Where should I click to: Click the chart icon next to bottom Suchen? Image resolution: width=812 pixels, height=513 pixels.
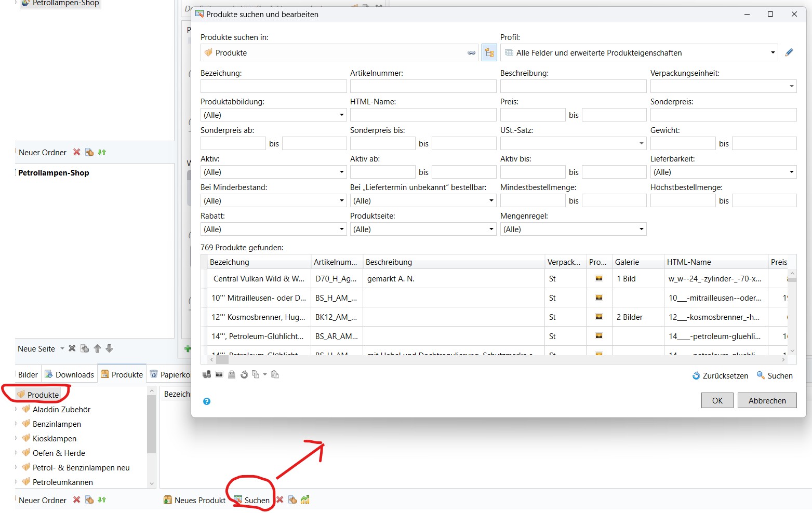pos(305,500)
